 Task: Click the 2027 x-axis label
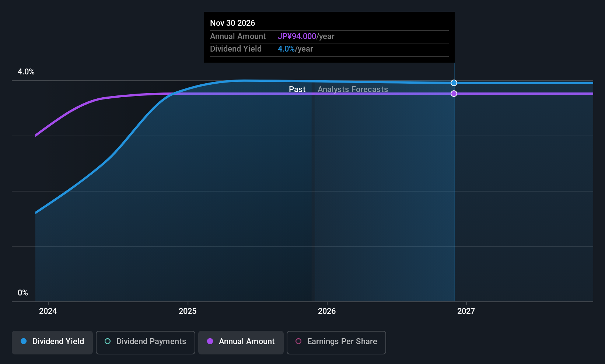(x=466, y=311)
